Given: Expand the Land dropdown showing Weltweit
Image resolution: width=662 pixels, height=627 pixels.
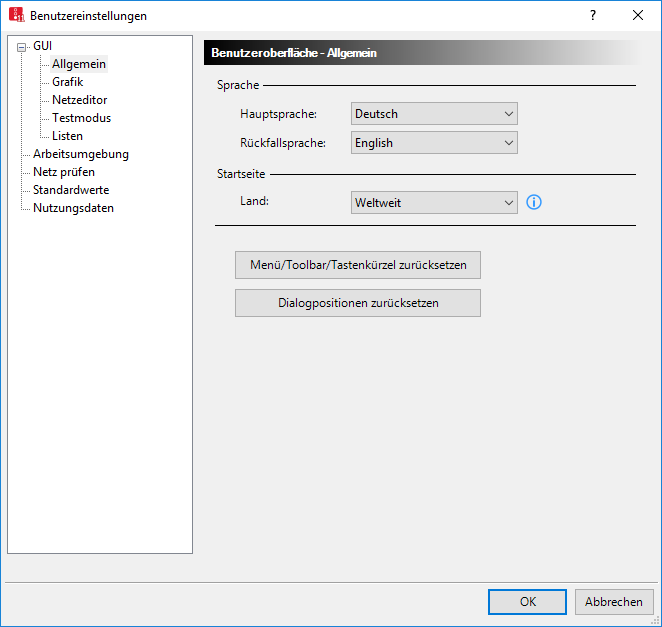Looking at the screenshot, I should (434, 203).
